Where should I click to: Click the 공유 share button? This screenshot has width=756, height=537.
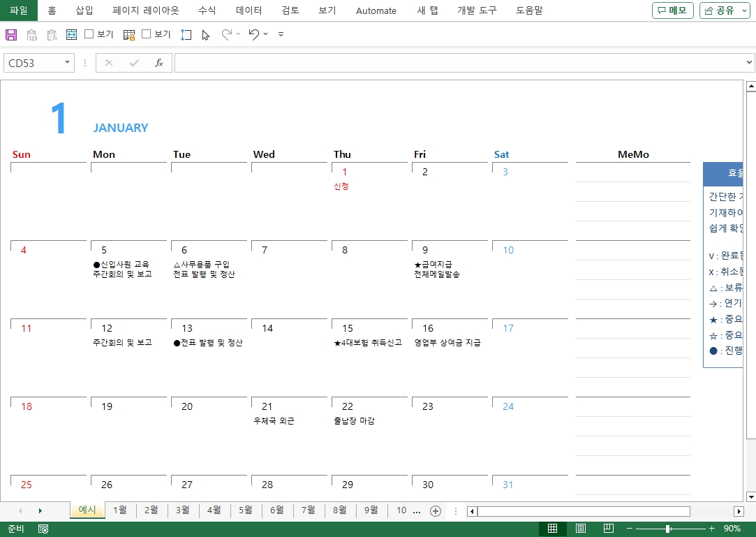pos(724,10)
